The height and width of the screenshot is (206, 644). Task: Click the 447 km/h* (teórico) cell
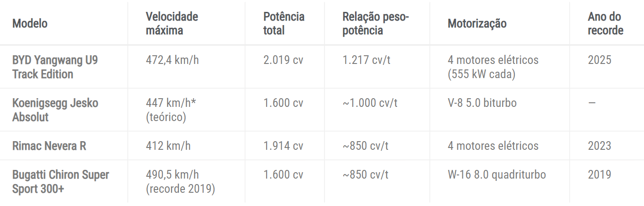click(x=170, y=110)
